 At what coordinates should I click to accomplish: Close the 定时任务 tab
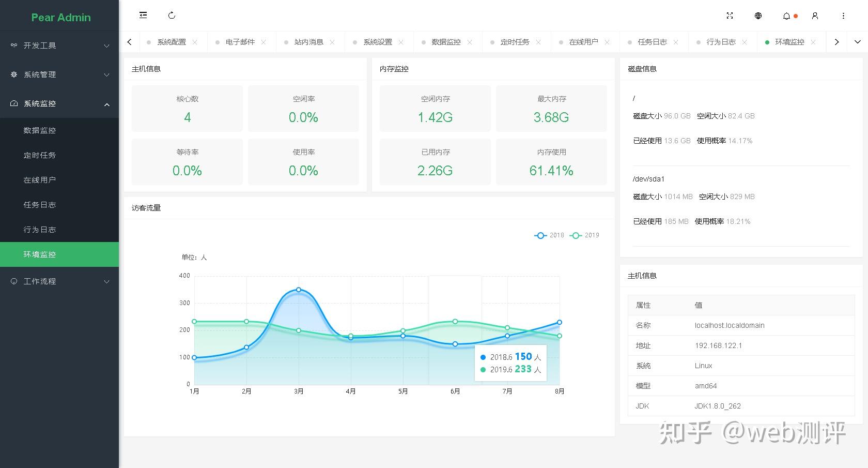(538, 42)
